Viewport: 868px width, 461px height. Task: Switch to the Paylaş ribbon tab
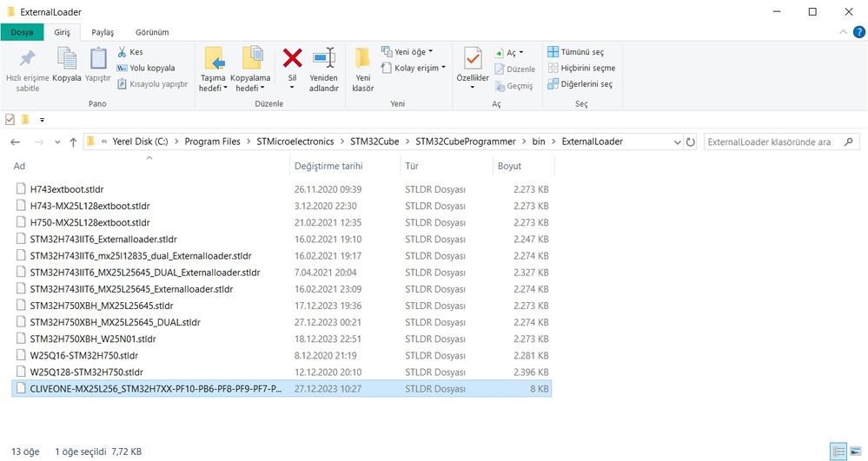pos(103,32)
